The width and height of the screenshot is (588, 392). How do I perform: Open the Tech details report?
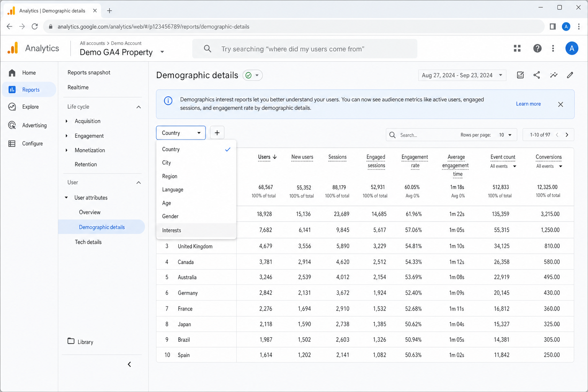[x=88, y=242]
